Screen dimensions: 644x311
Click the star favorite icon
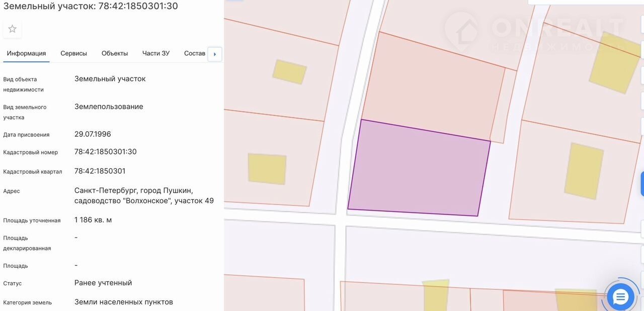[13, 29]
